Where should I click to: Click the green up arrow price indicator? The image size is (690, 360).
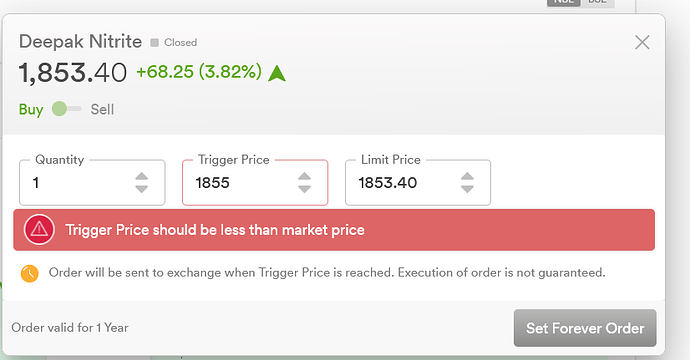coord(277,73)
